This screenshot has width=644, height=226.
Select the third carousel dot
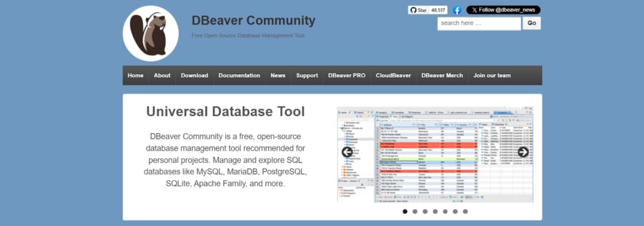click(x=425, y=212)
